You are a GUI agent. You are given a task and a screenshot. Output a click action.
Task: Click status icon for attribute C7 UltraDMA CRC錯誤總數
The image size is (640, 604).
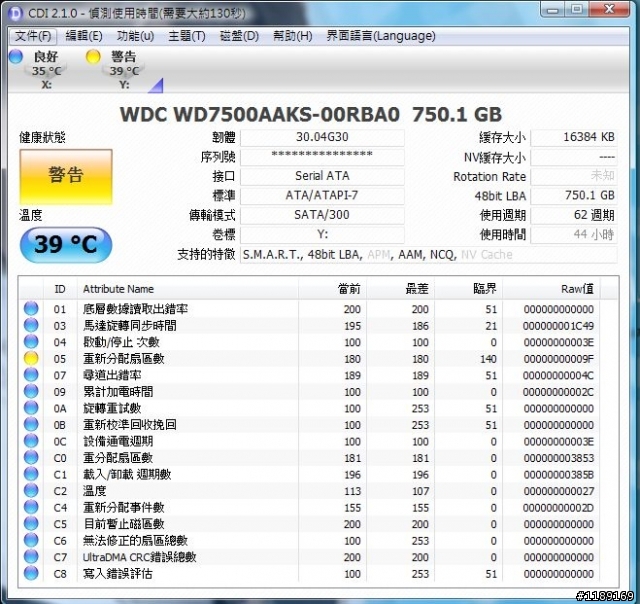[x=31, y=557]
